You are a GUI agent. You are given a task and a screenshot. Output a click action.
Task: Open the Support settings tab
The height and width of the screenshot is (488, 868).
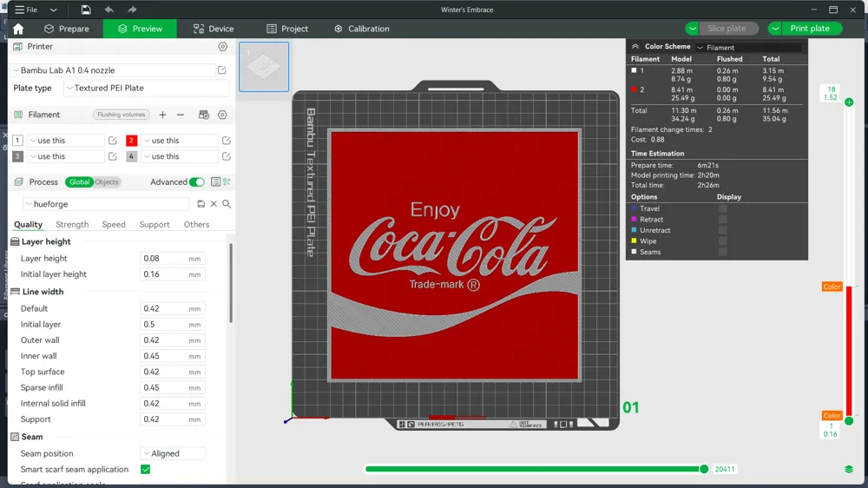[x=155, y=224]
